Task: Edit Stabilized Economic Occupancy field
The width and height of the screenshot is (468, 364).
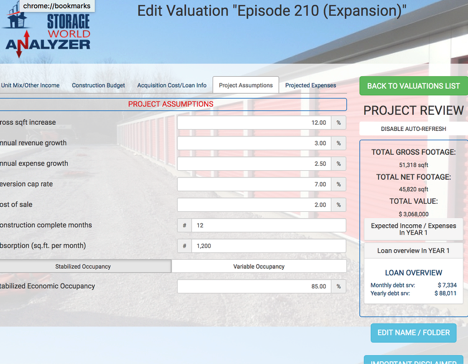Action: tap(254, 286)
